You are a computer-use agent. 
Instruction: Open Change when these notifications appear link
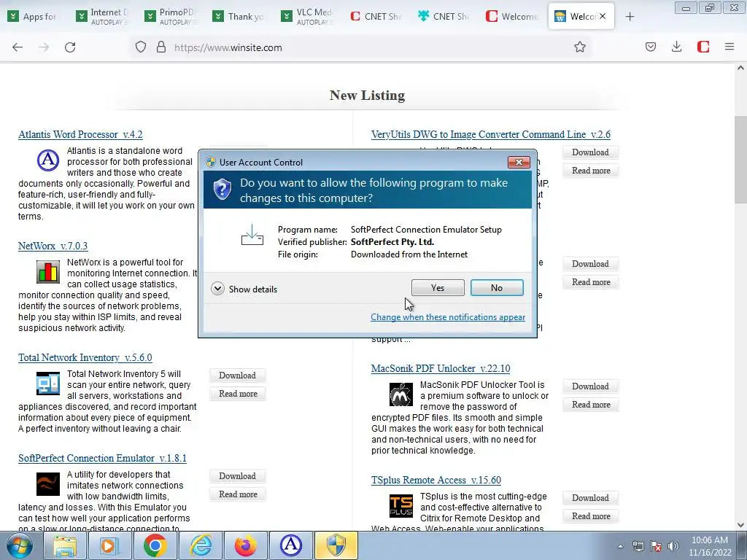coord(448,317)
